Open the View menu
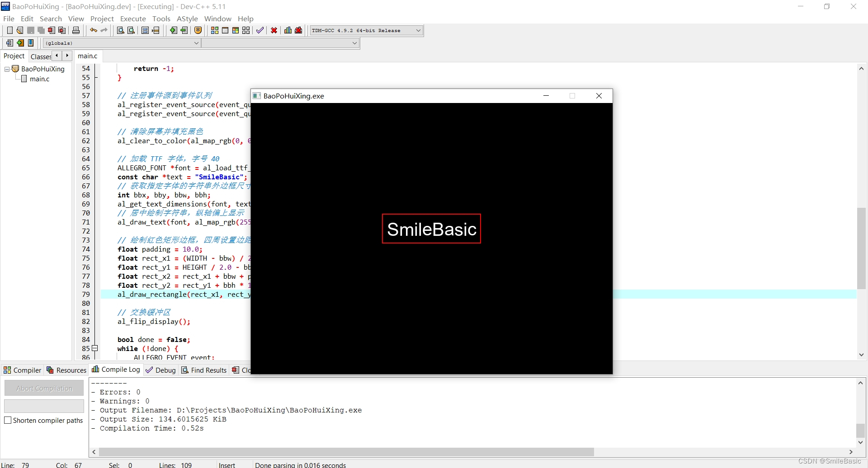This screenshot has width=868, height=468. click(x=76, y=19)
